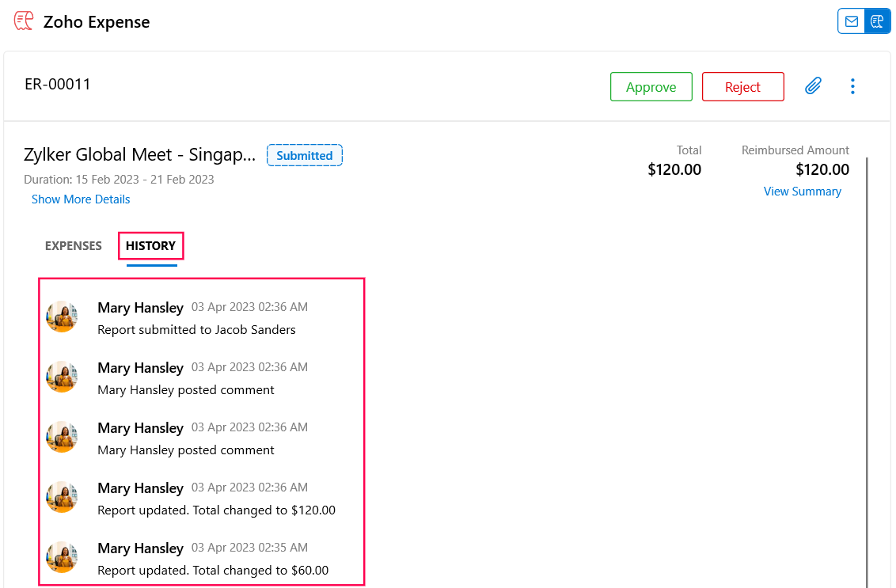The height and width of the screenshot is (588, 896).
Task: Click the Reimbursed Amount value $120.00
Action: [x=822, y=169]
